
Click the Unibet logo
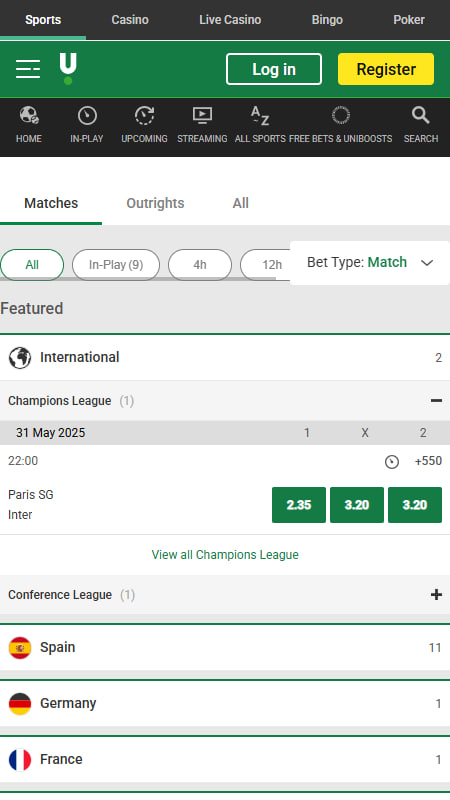tap(68, 69)
